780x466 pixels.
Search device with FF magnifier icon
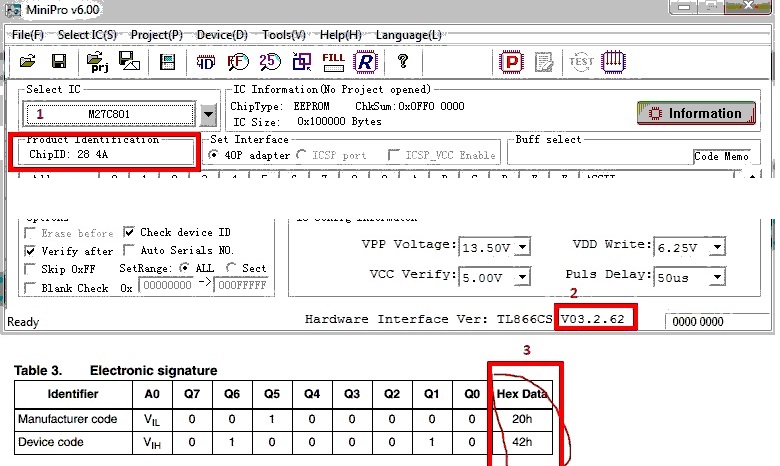[x=238, y=62]
